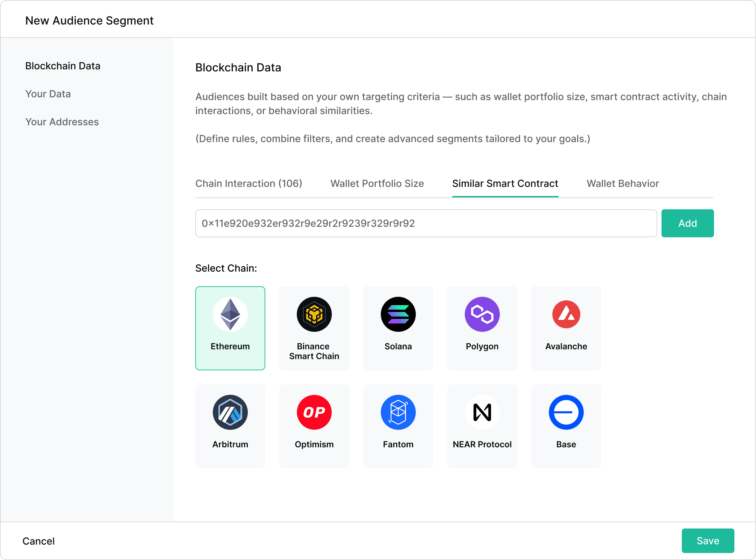Choose the NEAR Protocol logo

482,412
